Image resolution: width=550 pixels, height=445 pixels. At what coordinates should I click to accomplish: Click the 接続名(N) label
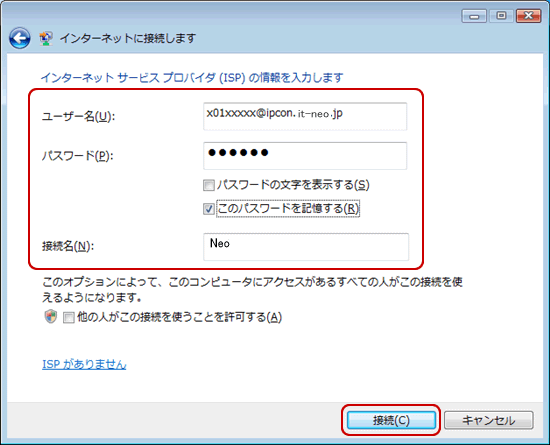pyautogui.click(x=68, y=246)
